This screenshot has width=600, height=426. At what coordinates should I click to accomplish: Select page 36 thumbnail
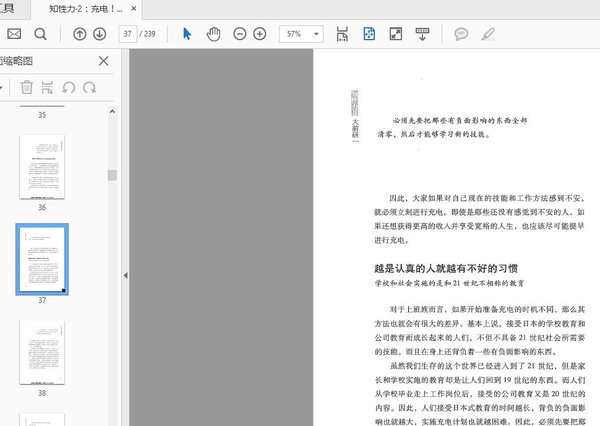click(42, 166)
